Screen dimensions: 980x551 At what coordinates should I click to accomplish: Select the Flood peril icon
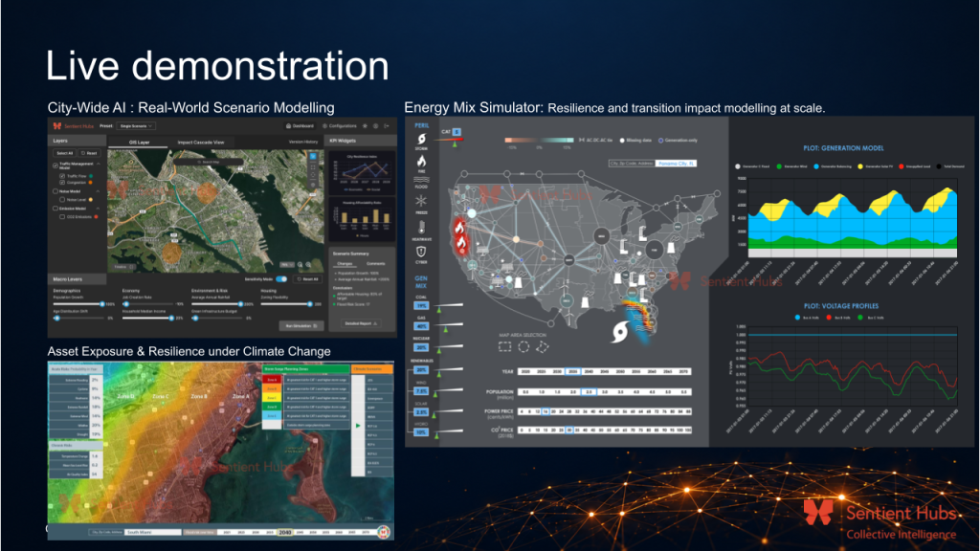[421, 181]
